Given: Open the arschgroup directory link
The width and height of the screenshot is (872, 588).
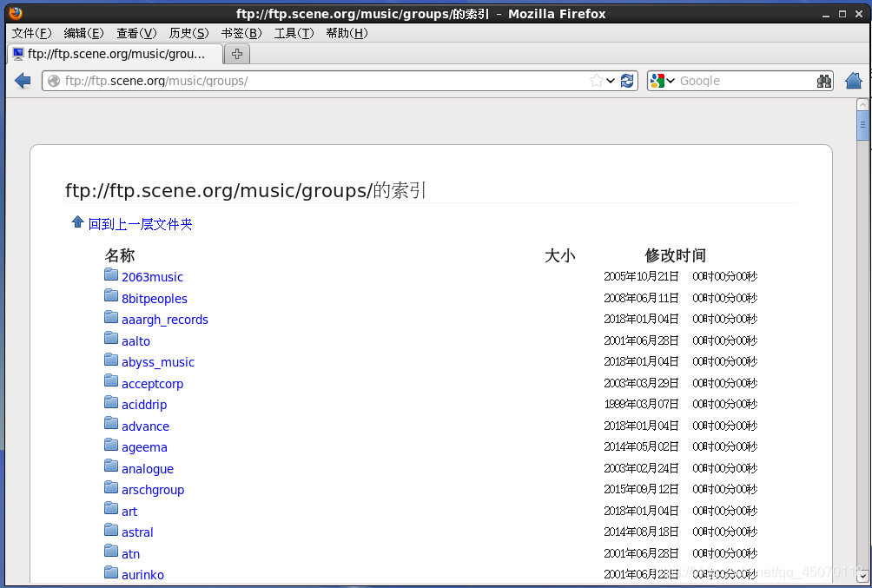Looking at the screenshot, I should coord(153,490).
